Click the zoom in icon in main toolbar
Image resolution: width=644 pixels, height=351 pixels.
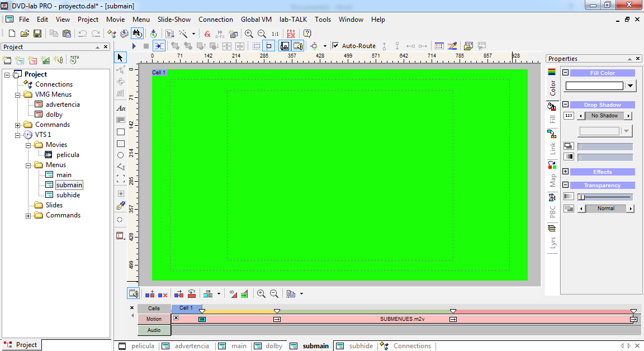(249, 34)
